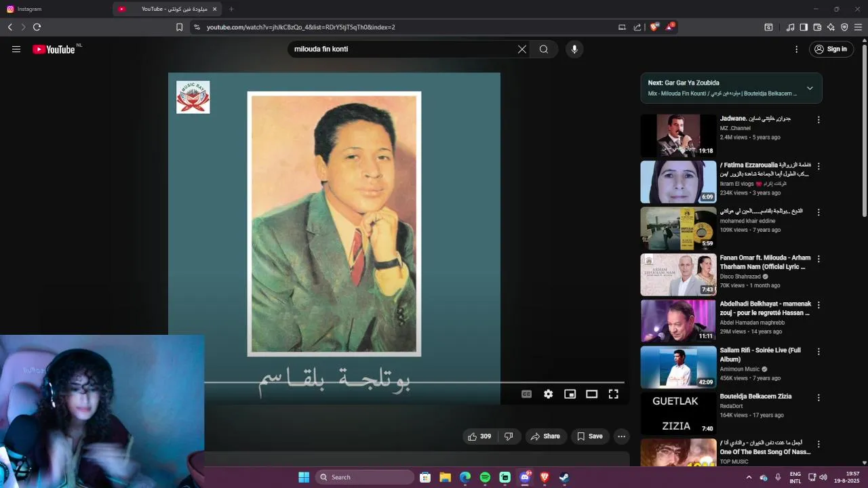Open YouTube settings three-dot menu
Image resolution: width=868 pixels, height=488 pixels.
[x=797, y=49]
